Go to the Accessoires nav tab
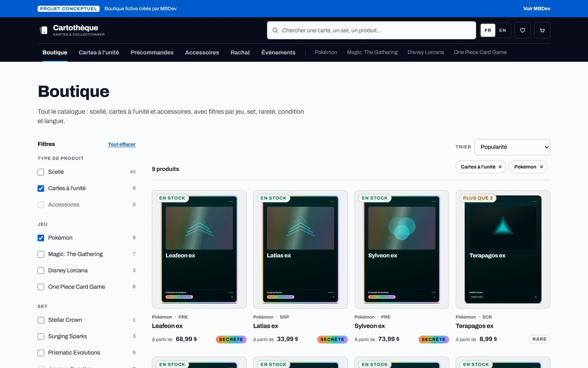The height and width of the screenshot is (368, 588). tap(202, 52)
